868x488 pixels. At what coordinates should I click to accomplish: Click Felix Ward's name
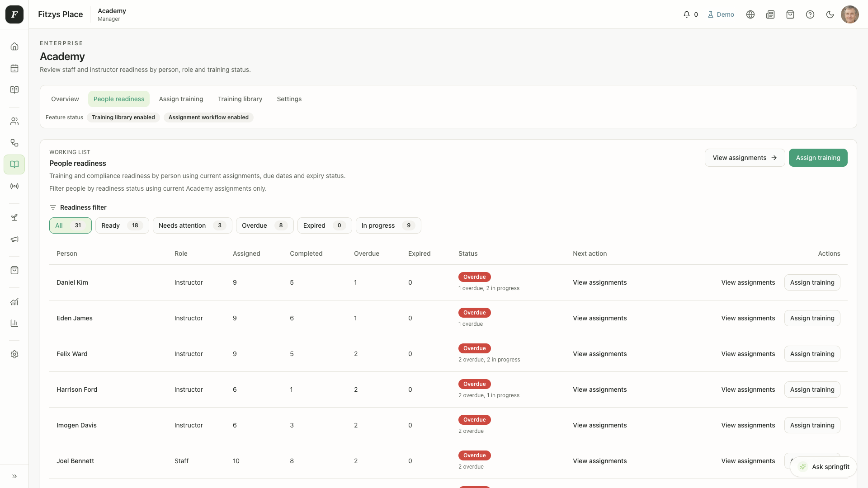coord(72,354)
